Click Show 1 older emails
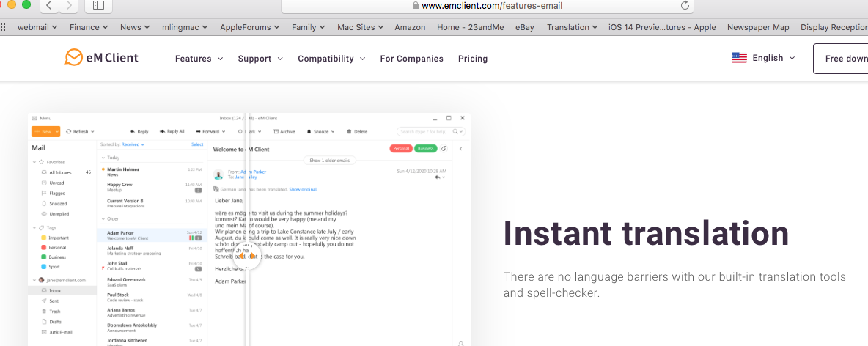The width and height of the screenshot is (868, 346). pyautogui.click(x=330, y=161)
